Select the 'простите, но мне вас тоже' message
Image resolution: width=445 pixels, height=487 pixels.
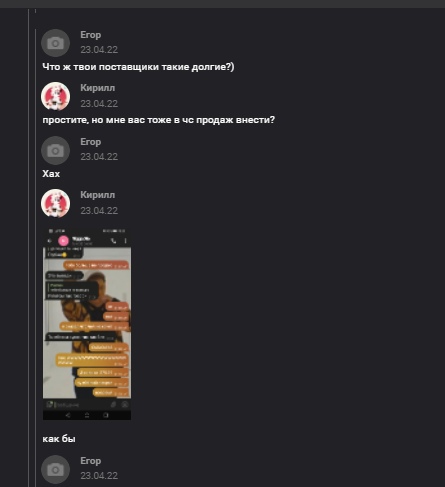(x=159, y=120)
